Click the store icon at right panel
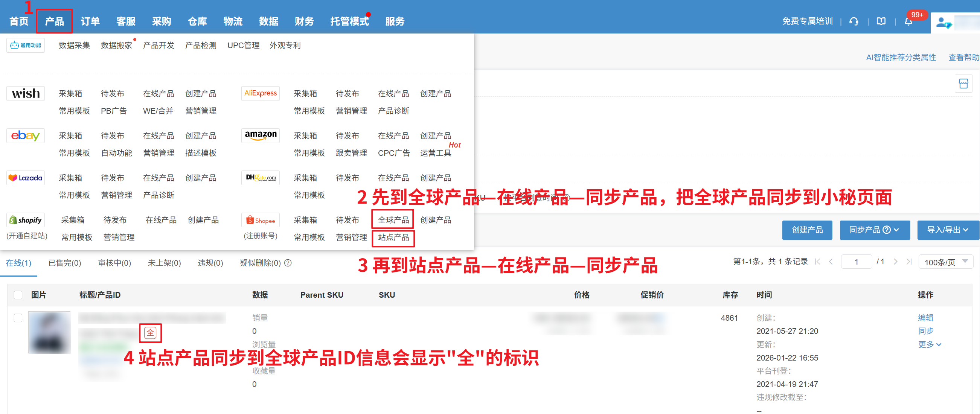This screenshot has height=414, width=980. point(963,84)
